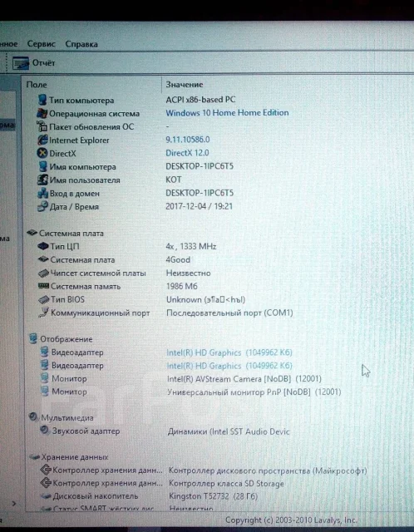414x532 pixels.
Task: Click the Звуковой адаптер speaker icon
Action: tap(45, 431)
